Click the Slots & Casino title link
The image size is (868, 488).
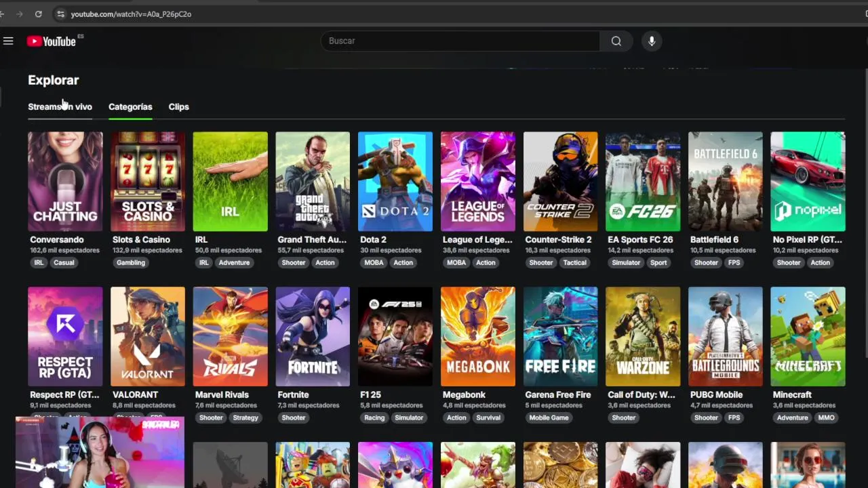(x=141, y=239)
